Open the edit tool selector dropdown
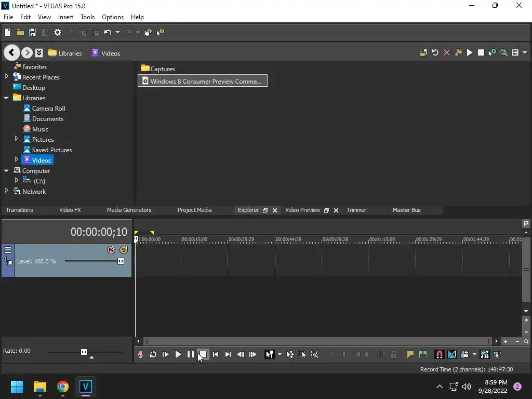 coord(280,354)
